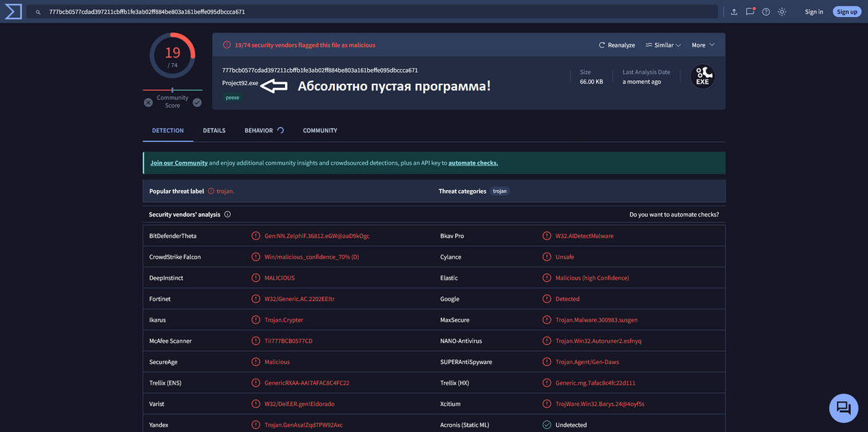Open the chat widget bubble icon
This screenshot has width=868, height=432.
[843, 408]
